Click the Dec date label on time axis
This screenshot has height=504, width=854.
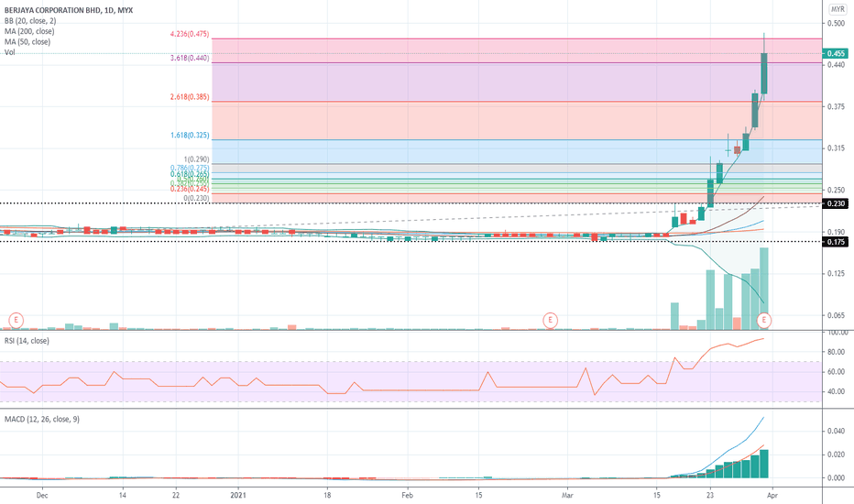[42, 495]
